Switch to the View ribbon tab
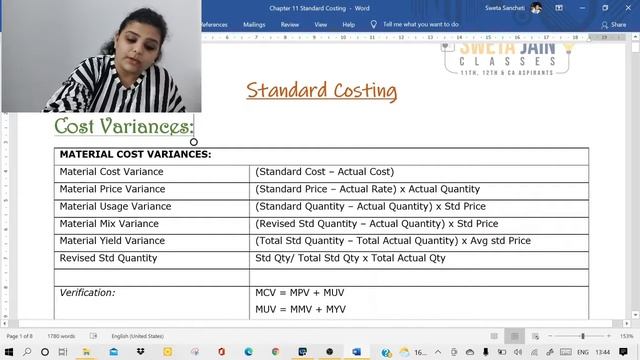 coord(320,24)
